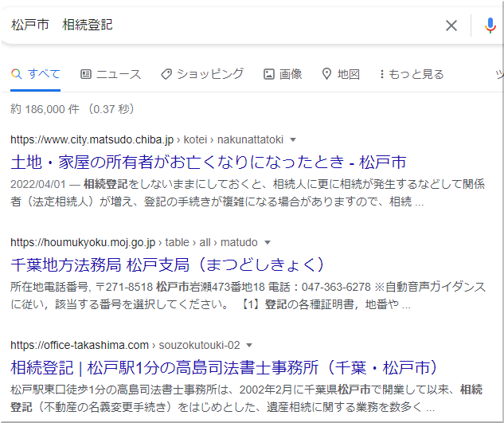Expand the dropdown arrow after matudo URL

(267, 242)
